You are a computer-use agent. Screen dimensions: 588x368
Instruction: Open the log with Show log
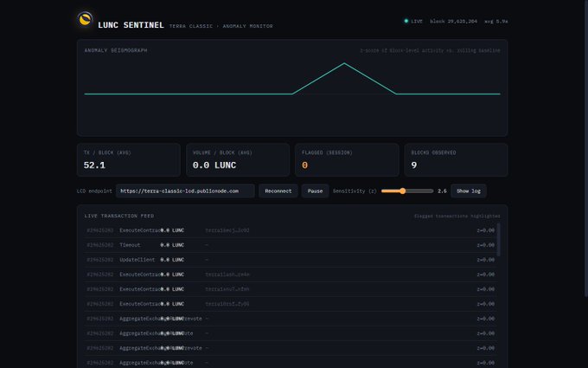point(469,190)
